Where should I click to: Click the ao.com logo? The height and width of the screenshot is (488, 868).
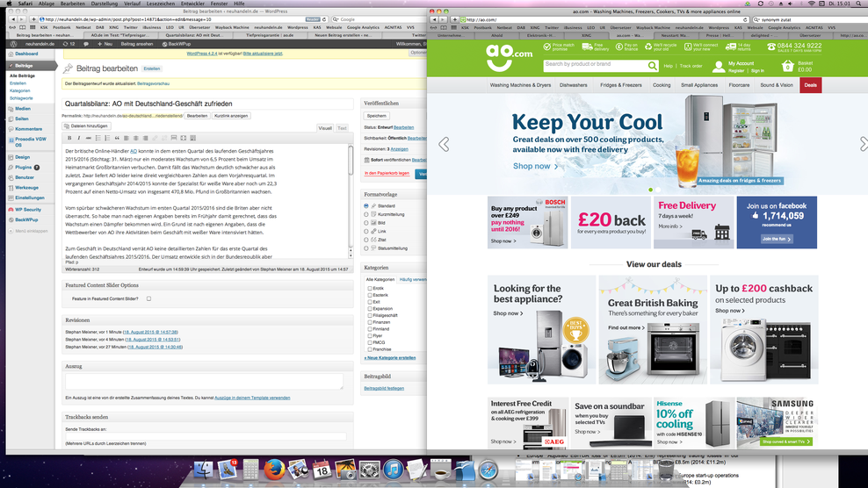(x=509, y=58)
